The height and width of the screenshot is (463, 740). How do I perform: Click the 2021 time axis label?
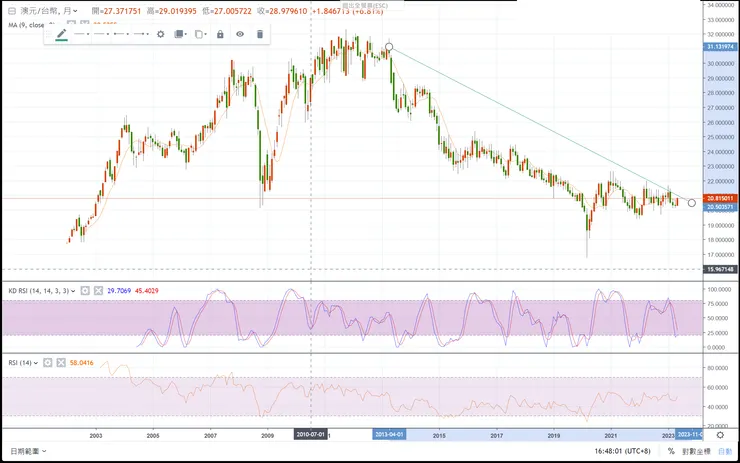611,436
